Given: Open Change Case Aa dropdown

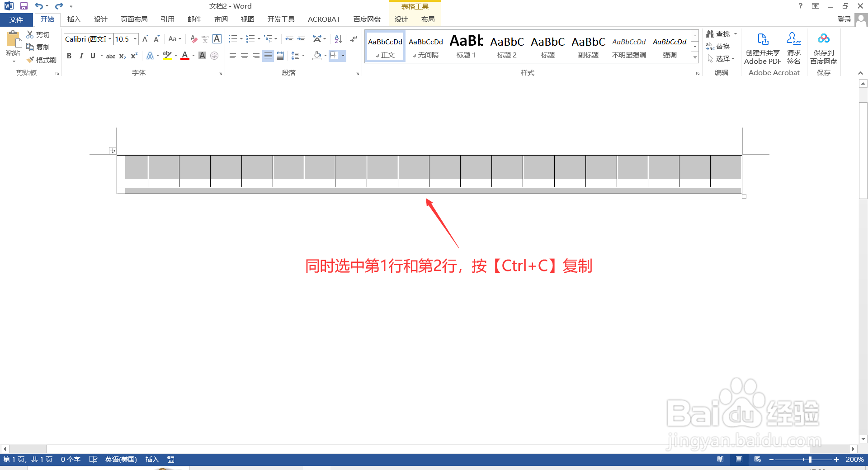Looking at the screenshot, I should (175, 39).
